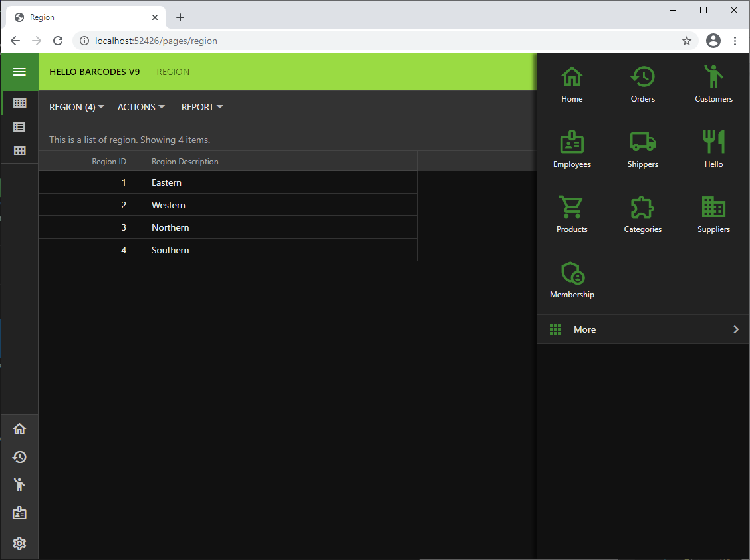The image size is (750, 560).
Task: Open the hamburger menu in the app header
Action: coord(19,72)
